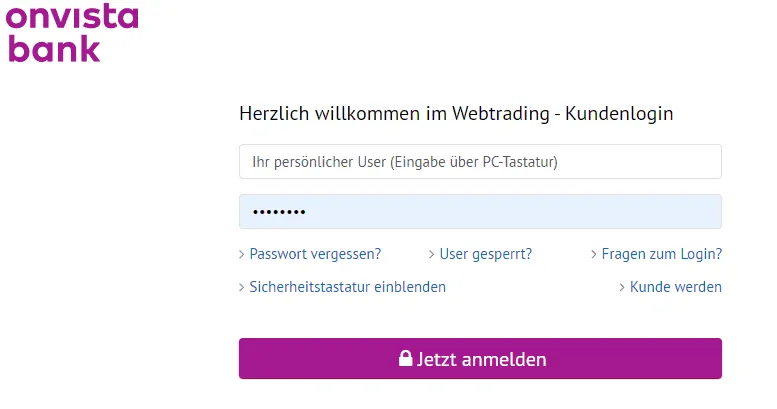Image resolution: width=777 pixels, height=409 pixels.
Task: Click chevron icon before User gesperrt
Action: tap(432, 255)
